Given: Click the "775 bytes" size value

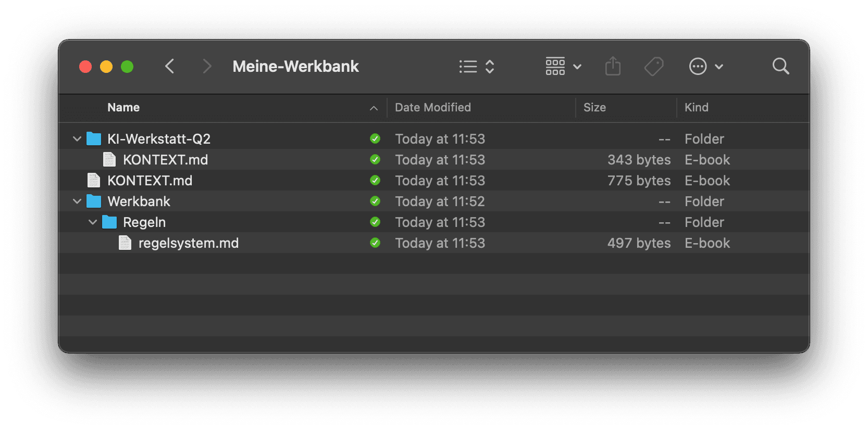Looking at the screenshot, I should click(x=639, y=181).
